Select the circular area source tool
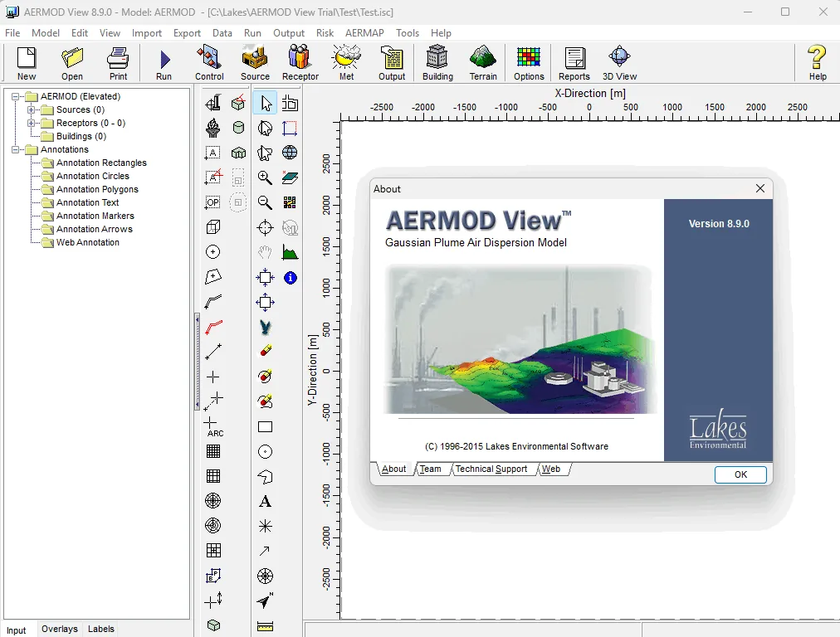Image resolution: width=840 pixels, height=637 pixels. pos(212,251)
